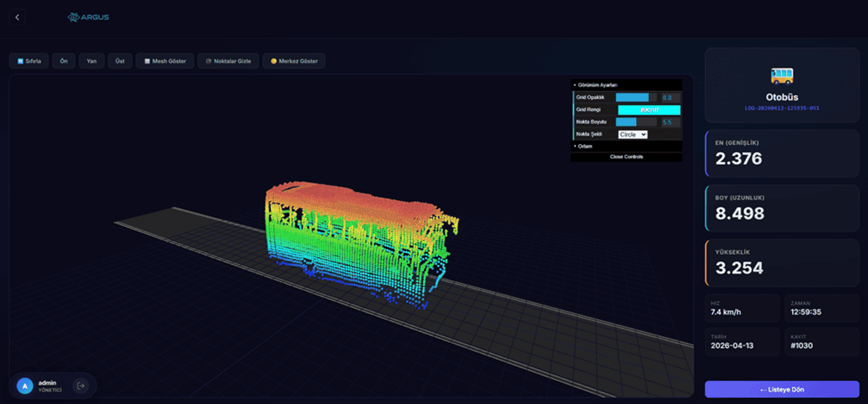Toggle Mesh Göster display

tap(165, 61)
